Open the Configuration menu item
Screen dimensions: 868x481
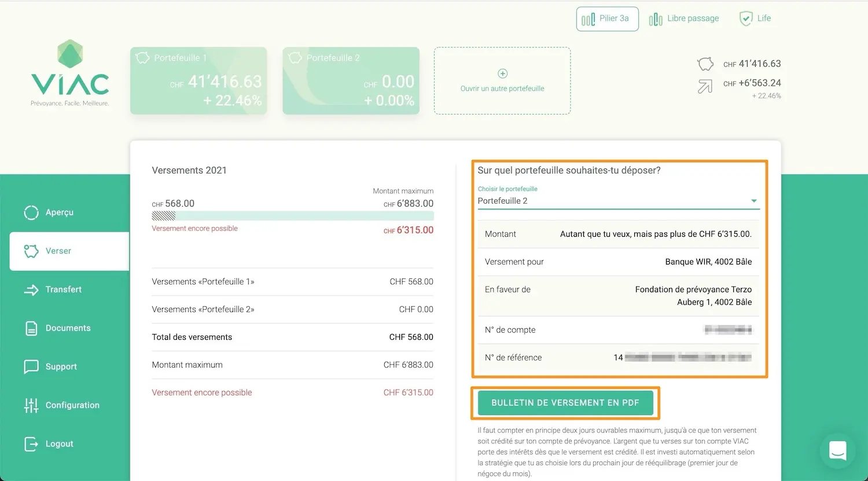69,405
